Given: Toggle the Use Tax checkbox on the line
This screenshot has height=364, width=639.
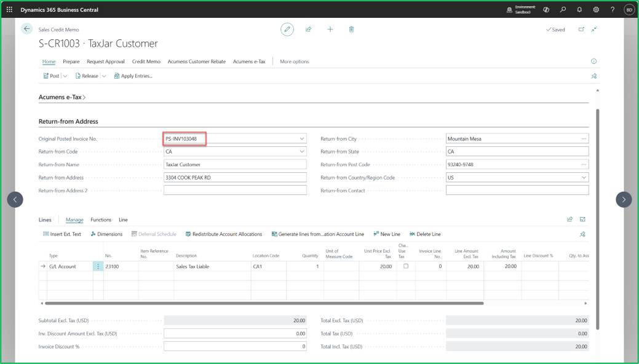Looking at the screenshot, I should [x=405, y=266].
